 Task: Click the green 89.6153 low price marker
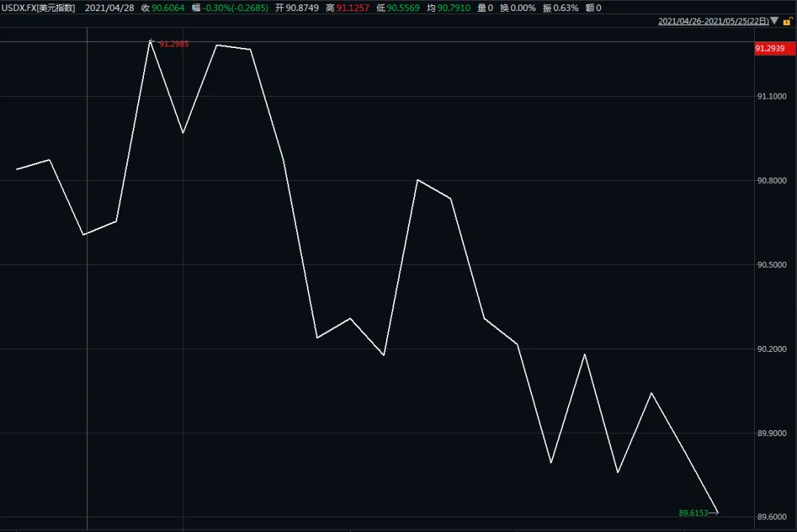point(693,513)
